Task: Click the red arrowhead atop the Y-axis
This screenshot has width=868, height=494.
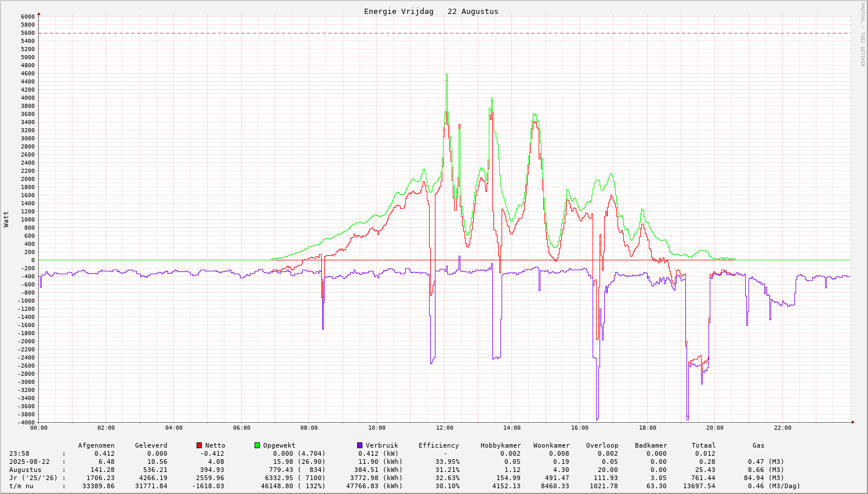Action: [39, 13]
